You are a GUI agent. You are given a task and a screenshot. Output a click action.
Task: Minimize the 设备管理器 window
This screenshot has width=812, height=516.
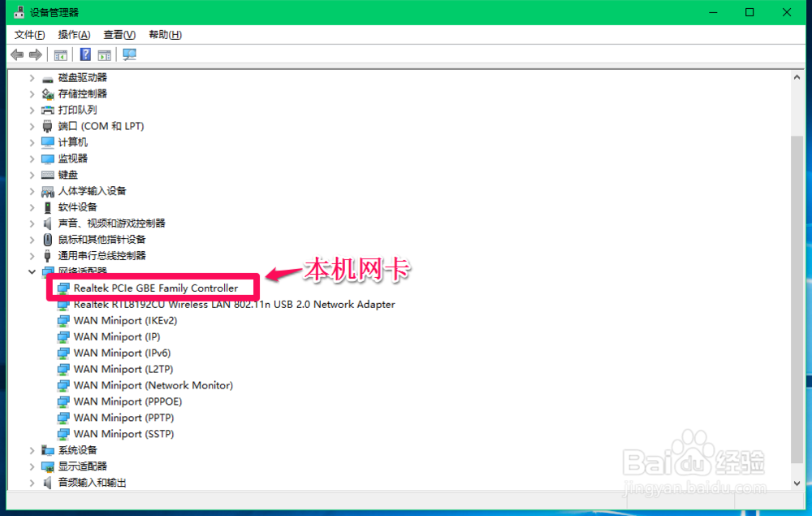[x=713, y=12]
